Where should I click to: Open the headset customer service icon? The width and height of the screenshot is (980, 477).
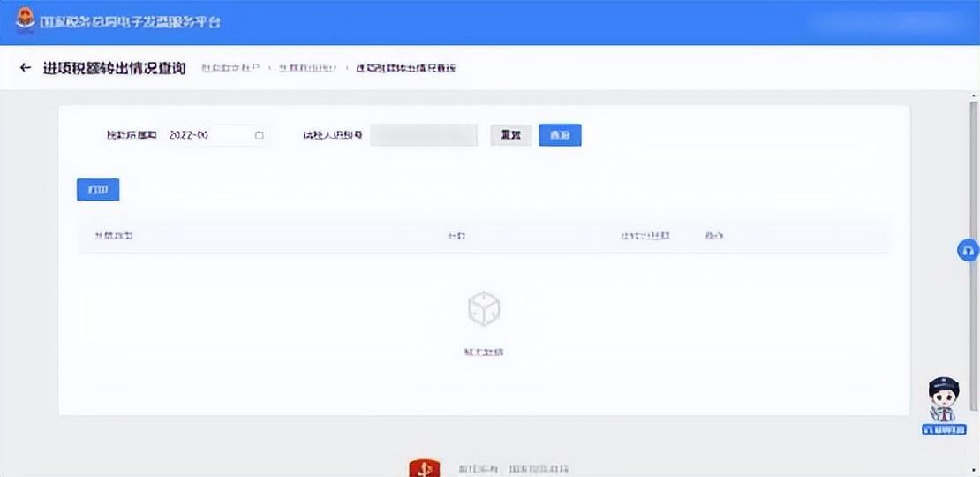[x=969, y=251]
